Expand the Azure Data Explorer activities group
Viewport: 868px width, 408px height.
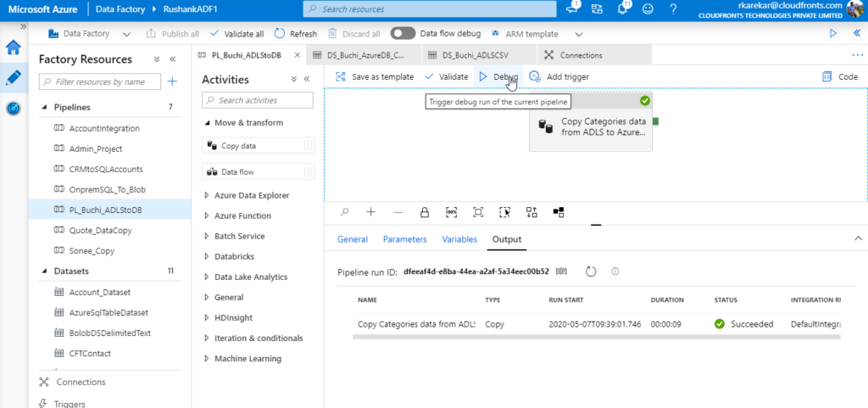(252, 195)
